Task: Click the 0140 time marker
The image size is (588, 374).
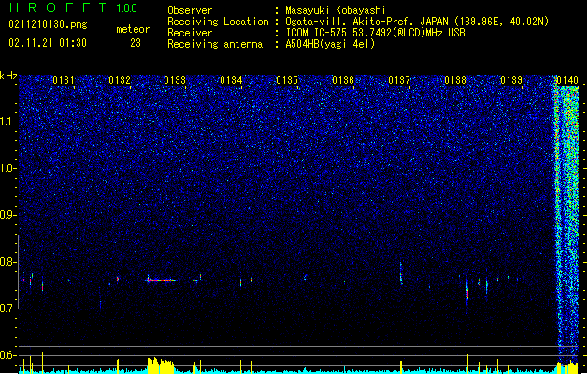Action: pos(567,80)
